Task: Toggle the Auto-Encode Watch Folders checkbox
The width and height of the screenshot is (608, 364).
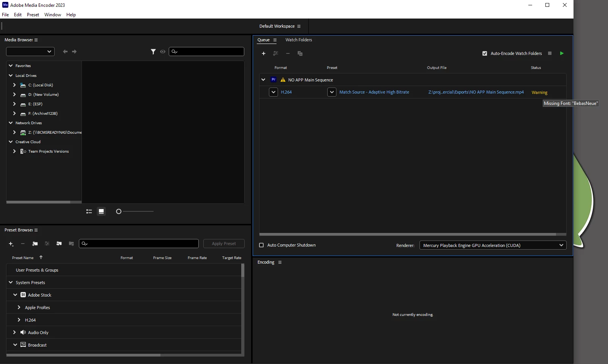Action: pos(485,53)
